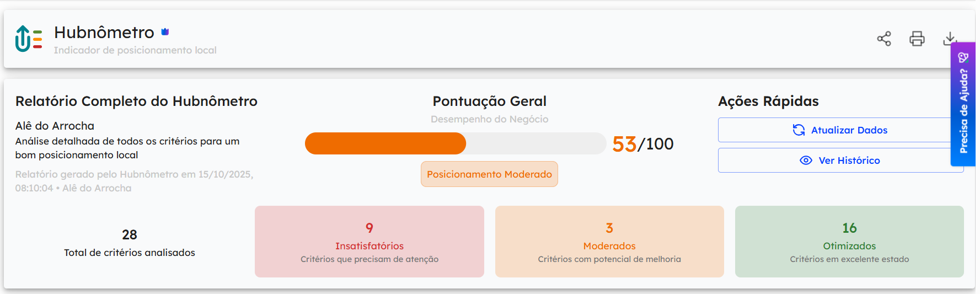Click the 53/100 score value
This screenshot has width=980, height=294.
[x=642, y=144]
